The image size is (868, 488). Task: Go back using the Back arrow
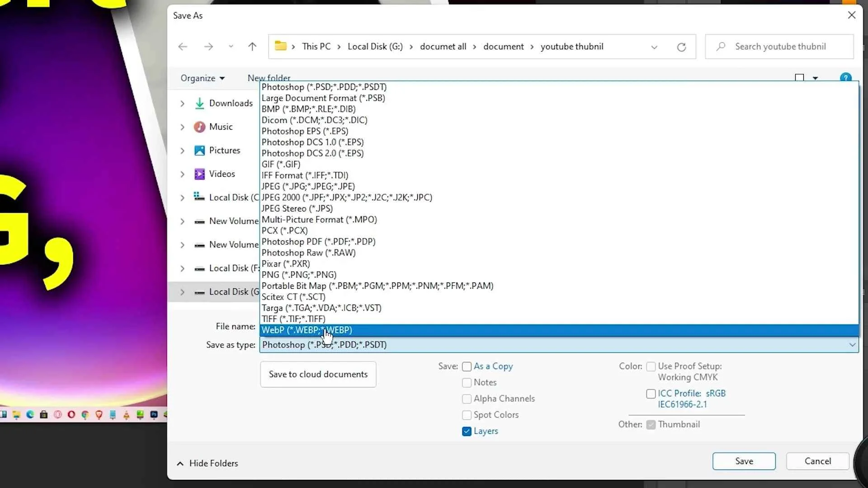[183, 47]
